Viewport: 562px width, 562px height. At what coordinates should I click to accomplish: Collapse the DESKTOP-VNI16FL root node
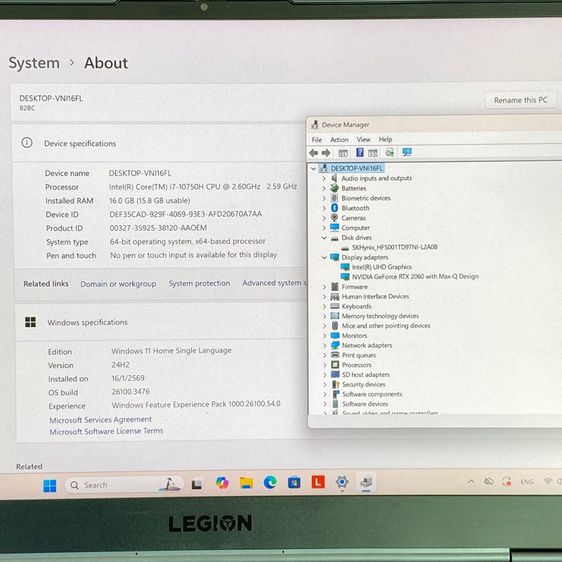[x=314, y=168]
